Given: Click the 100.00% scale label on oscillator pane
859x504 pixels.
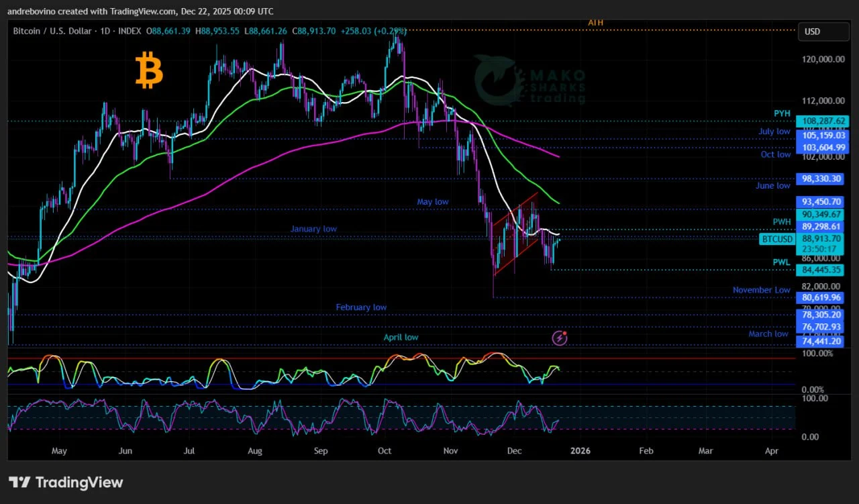Looking at the screenshot, I should coord(818,353).
